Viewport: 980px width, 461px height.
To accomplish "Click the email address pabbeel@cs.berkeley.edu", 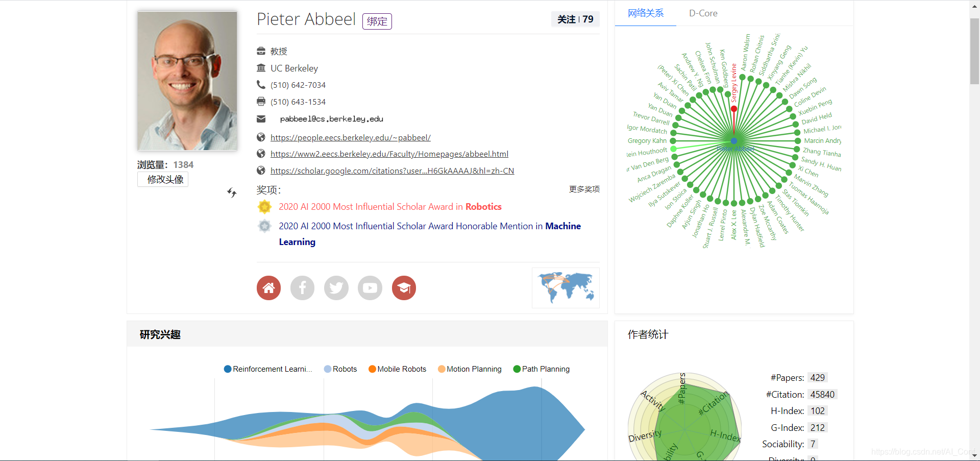I will pos(331,119).
